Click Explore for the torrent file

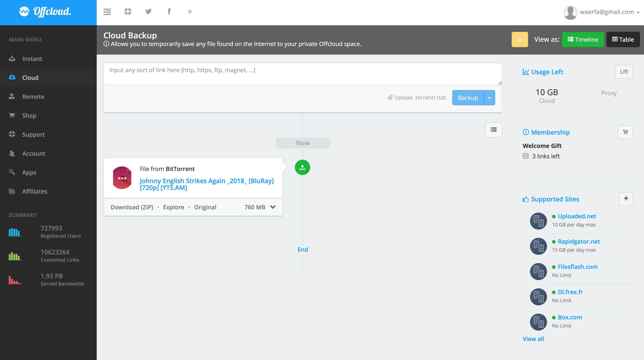(x=174, y=207)
